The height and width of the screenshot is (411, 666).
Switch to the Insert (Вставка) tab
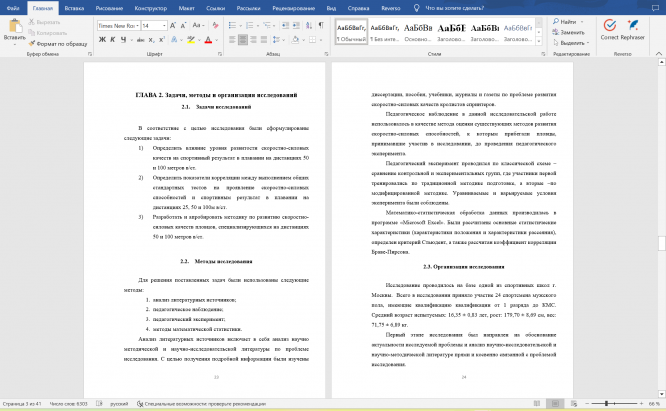pyautogui.click(x=74, y=8)
